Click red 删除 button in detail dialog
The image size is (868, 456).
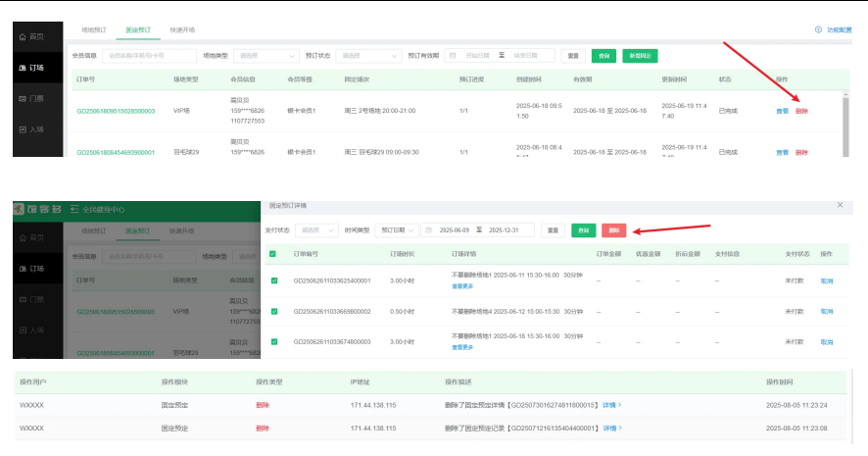point(614,230)
